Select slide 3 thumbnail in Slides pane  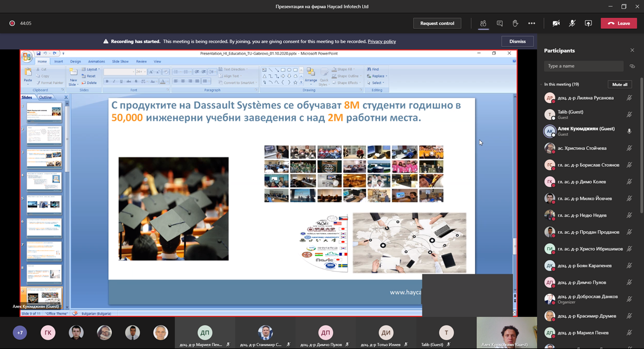pos(44,158)
